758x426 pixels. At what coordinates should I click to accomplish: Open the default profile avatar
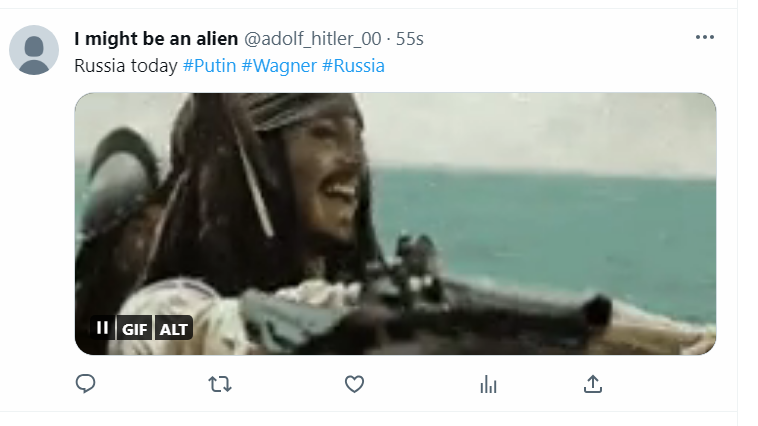pos(34,50)
